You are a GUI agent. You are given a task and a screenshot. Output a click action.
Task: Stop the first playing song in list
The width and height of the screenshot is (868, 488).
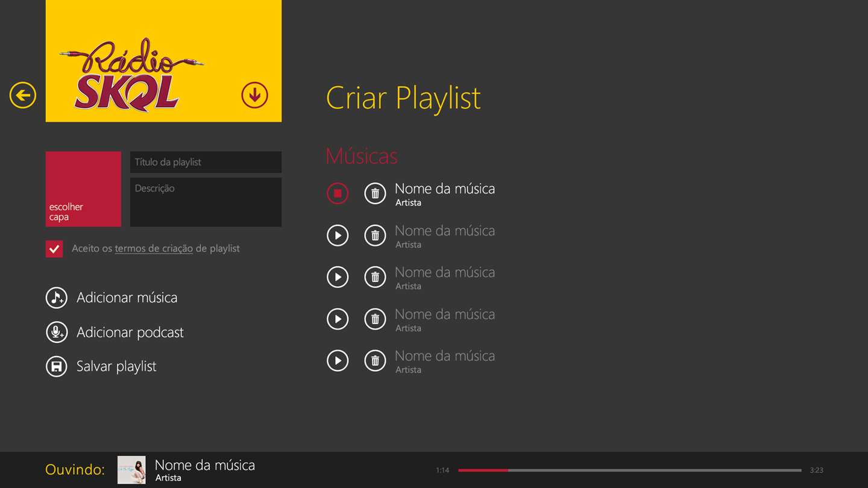[x=338, y=193]
